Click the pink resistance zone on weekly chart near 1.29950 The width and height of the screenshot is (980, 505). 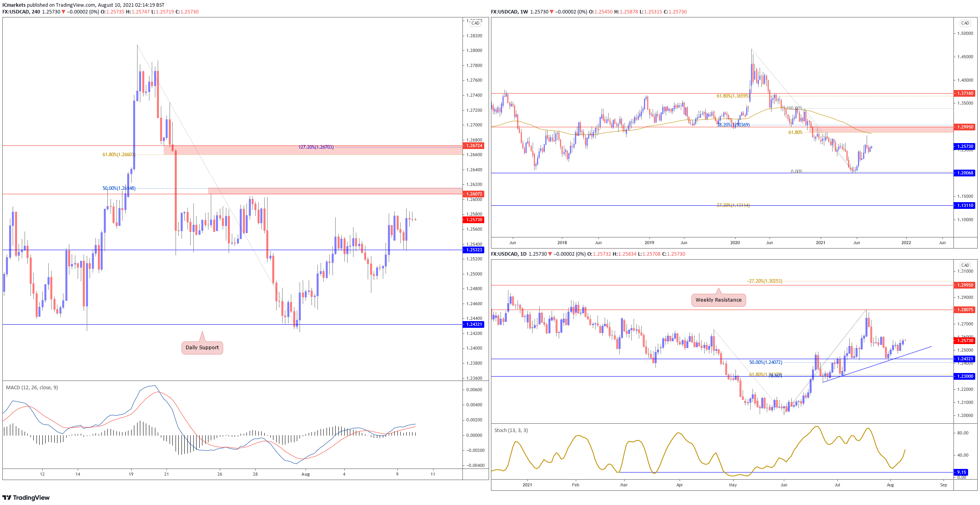click(x=882, y=130)
